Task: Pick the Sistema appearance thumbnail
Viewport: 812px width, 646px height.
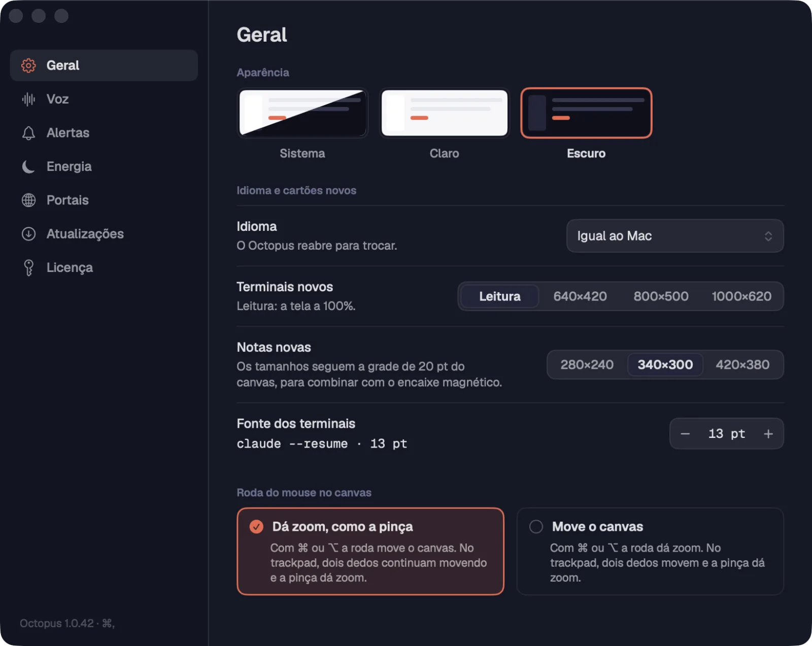Action: coord(302,113)
